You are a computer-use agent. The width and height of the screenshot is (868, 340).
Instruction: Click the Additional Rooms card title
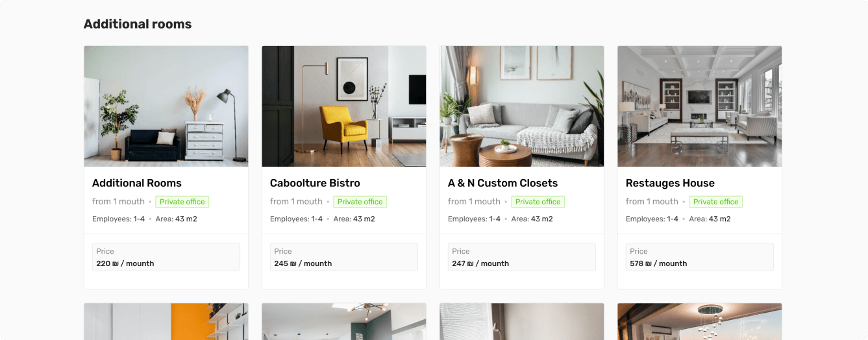coord(137,183)
